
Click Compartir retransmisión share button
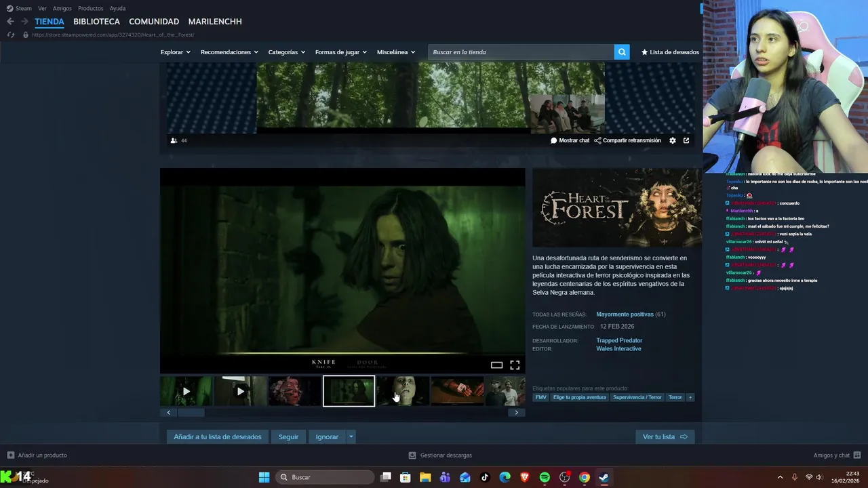click(x=627, y=140)
